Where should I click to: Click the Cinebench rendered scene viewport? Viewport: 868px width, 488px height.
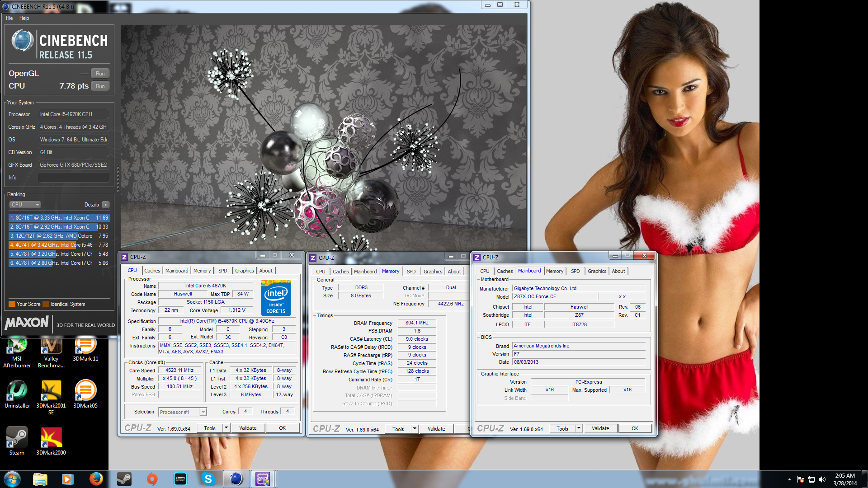tap(324, 138)
